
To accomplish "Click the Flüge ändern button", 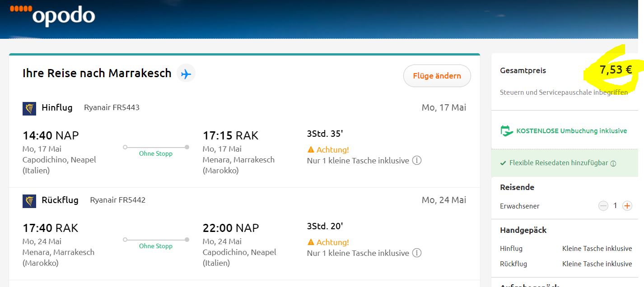I will (x=437, y=76).
